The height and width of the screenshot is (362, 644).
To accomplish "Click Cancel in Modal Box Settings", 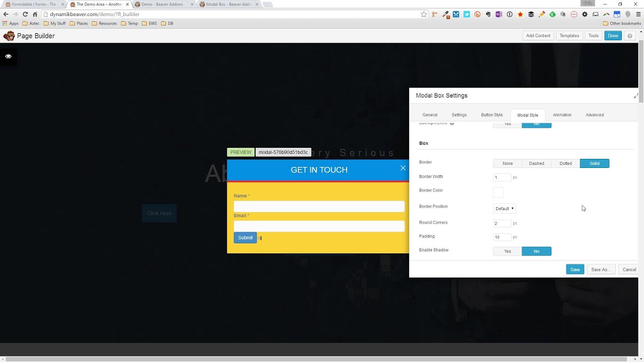I will [x=629, y=269].
